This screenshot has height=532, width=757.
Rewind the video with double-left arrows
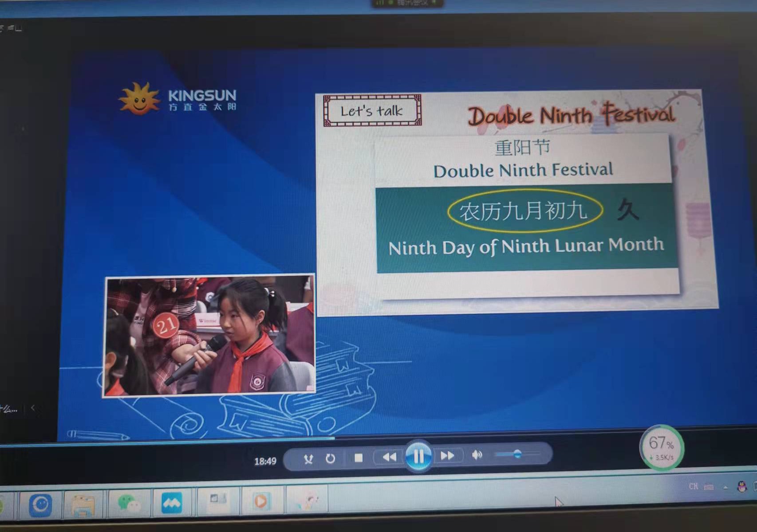[389, 457]
